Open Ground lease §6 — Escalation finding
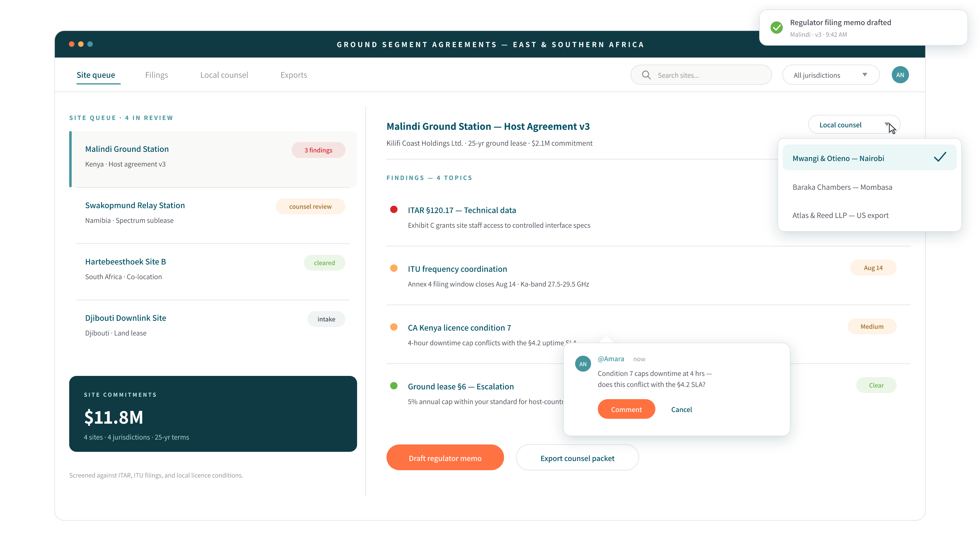 point(461,386)
